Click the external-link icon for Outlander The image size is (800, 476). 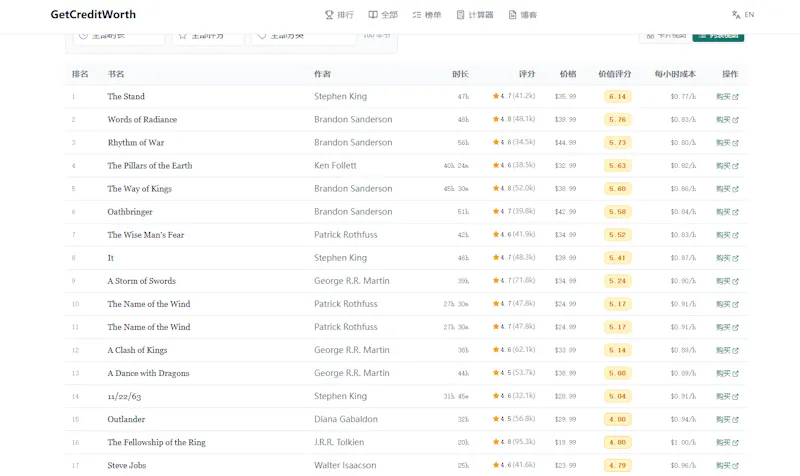click(735, 419)
